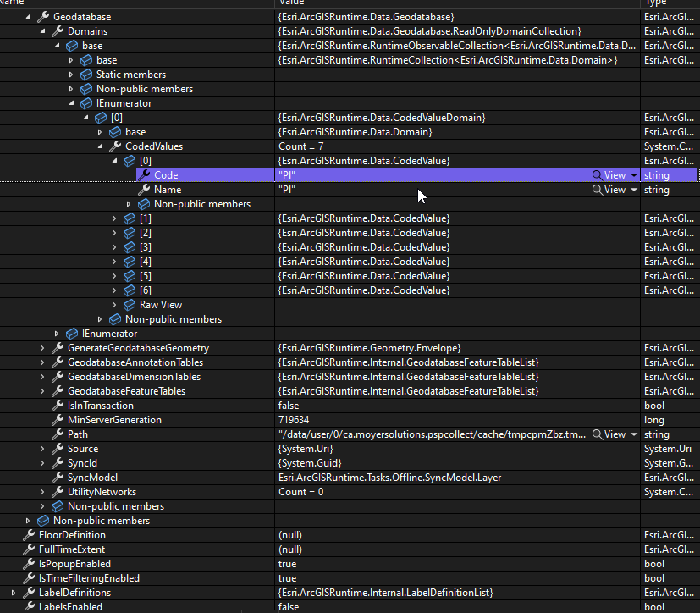
Task: Open visualizer dropdown arrow for Code row
Action: (x=634, y=175)
